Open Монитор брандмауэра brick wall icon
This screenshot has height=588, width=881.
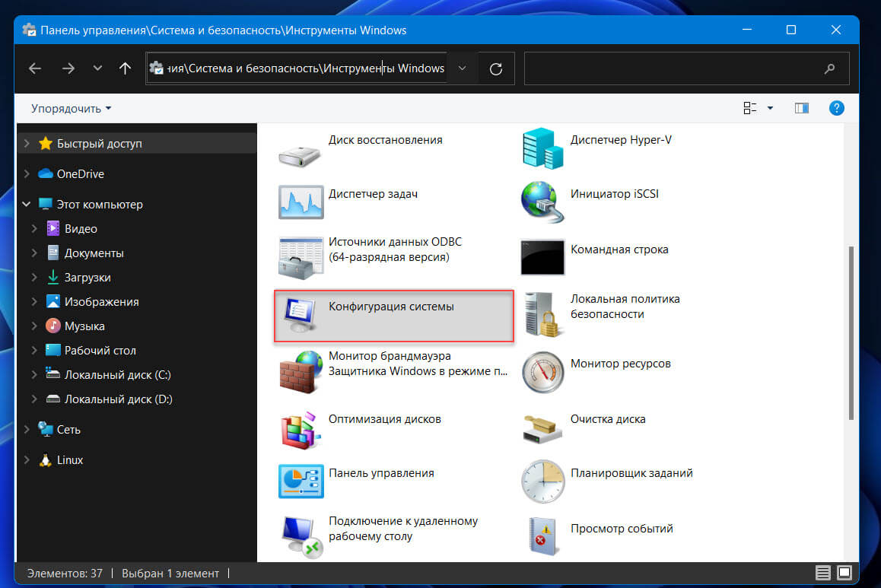[x=301, y=370]
